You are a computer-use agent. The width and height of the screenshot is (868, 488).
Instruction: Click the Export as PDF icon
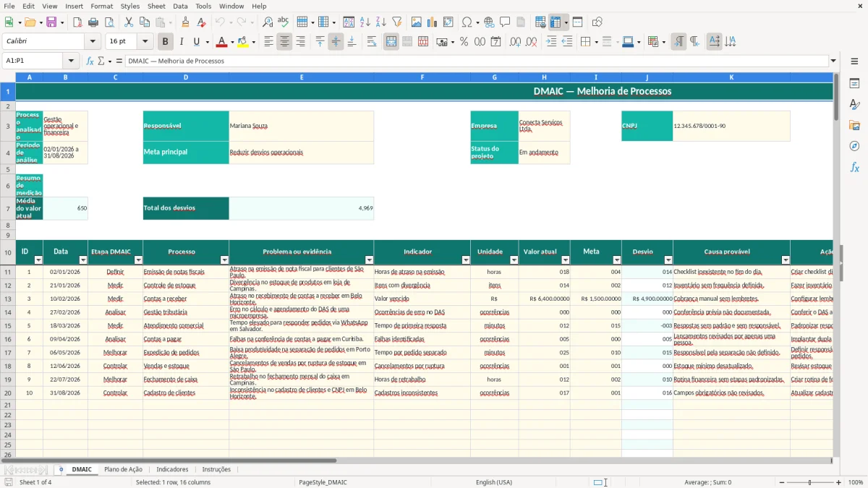77,22
